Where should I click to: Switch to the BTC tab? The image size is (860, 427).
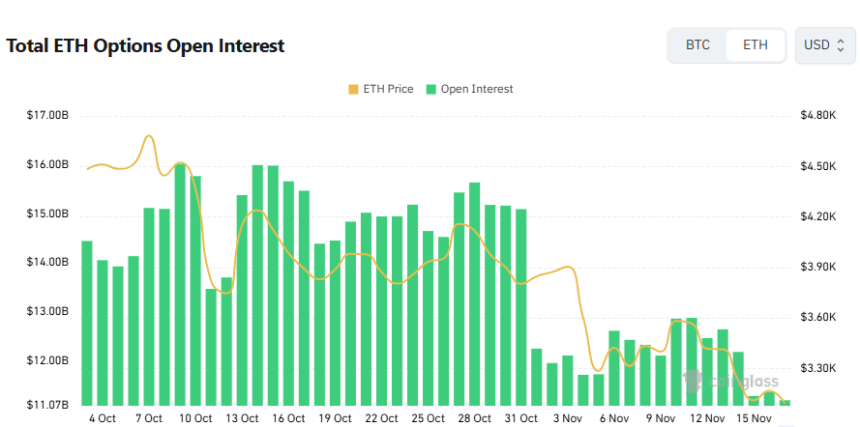point(697,45)
